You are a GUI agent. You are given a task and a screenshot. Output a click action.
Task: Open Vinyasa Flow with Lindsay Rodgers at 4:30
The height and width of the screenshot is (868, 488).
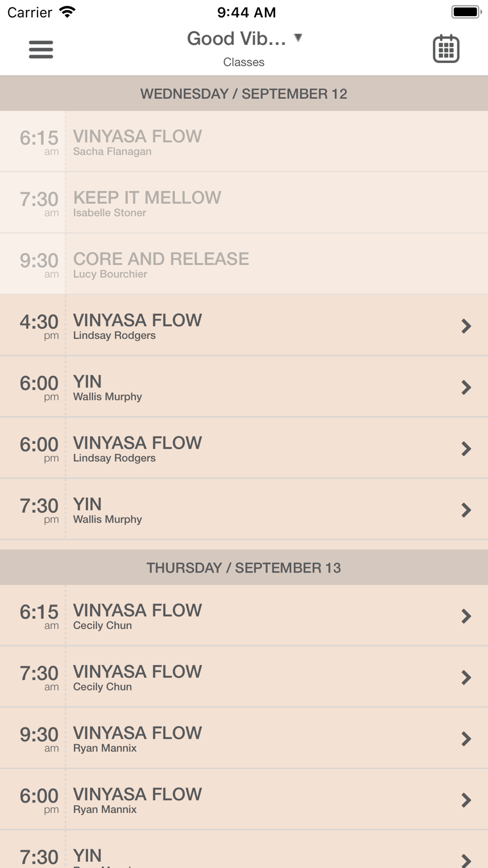(x=244, y=326)
